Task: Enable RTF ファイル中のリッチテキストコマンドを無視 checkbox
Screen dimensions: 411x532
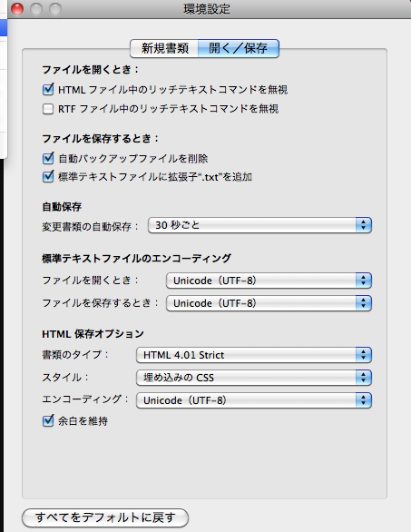Action: [x=48, y=109]
